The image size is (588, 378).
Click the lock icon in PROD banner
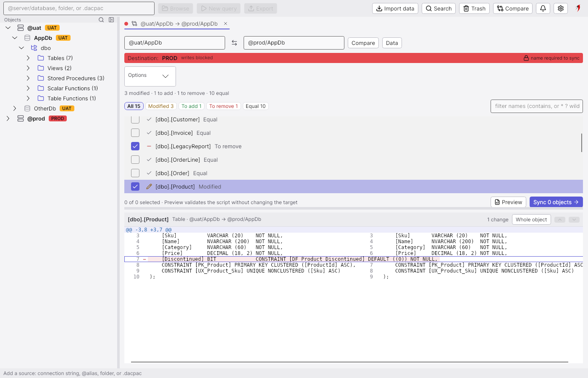526,58
